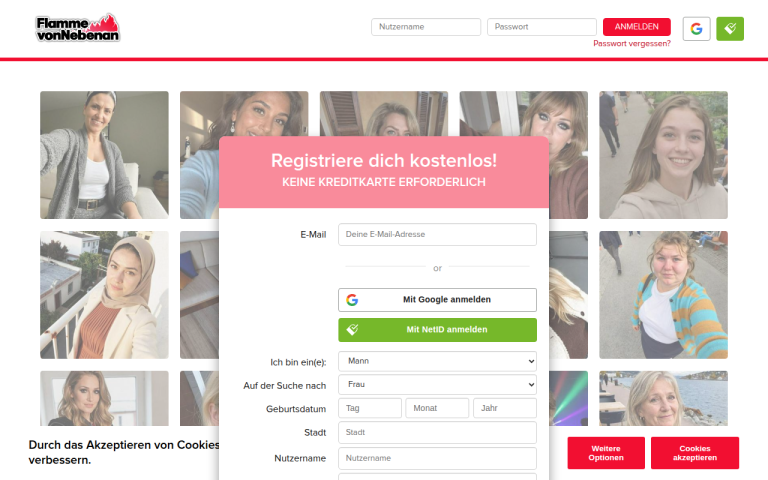Image resolution: width=768 pixels, height=480 pixels.
Task: Focus the header Nutzername login field
Action: click(426, 27)
